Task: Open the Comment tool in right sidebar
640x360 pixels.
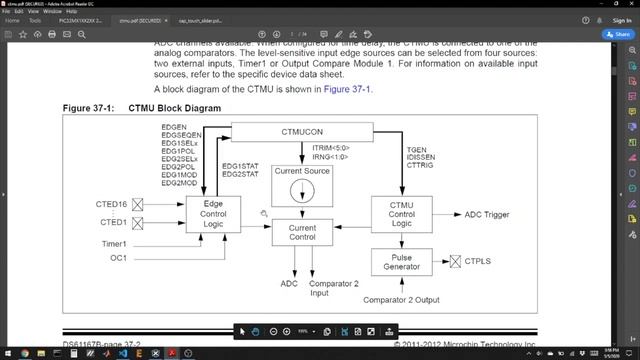Action: pyautogui.click(x=632, y=111)
